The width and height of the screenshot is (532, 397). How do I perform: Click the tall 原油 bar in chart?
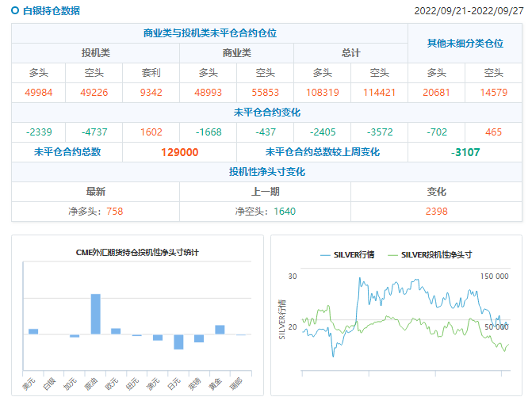(x=95, y=314)
